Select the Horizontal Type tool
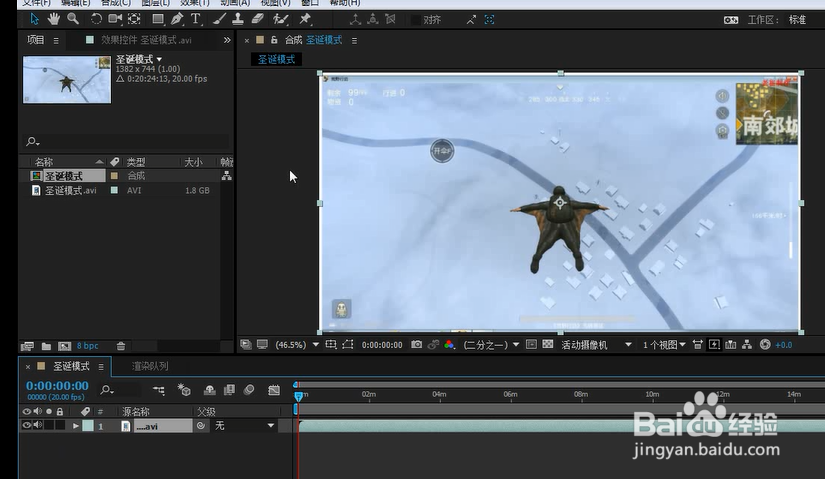This screenshot has height=479, width=825. [x=196, y=19]
